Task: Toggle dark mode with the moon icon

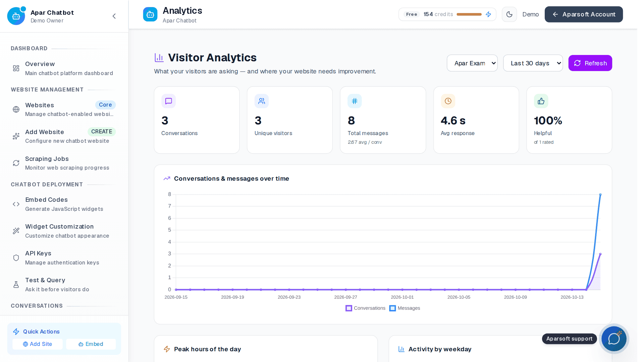Action: [x=509, y=14]
